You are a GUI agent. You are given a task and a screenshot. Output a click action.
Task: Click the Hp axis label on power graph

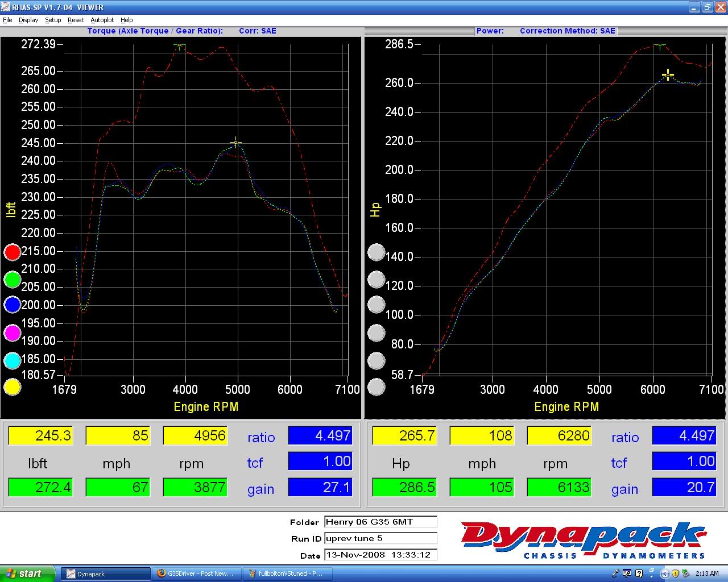point(375,210)
